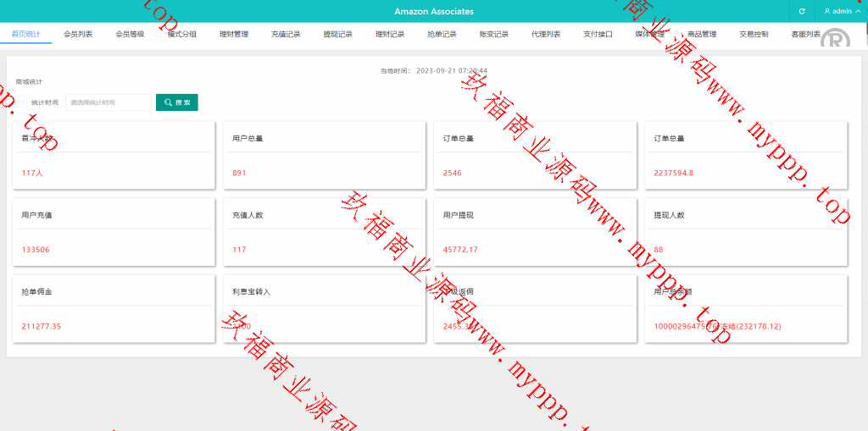The image size is (868, 431).
Task: Open the admin user dropdown
Action: click(841, 11)
